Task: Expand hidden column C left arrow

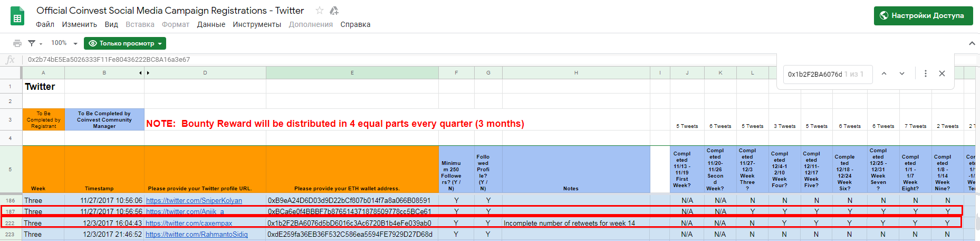Action: (x=140, y=73)
